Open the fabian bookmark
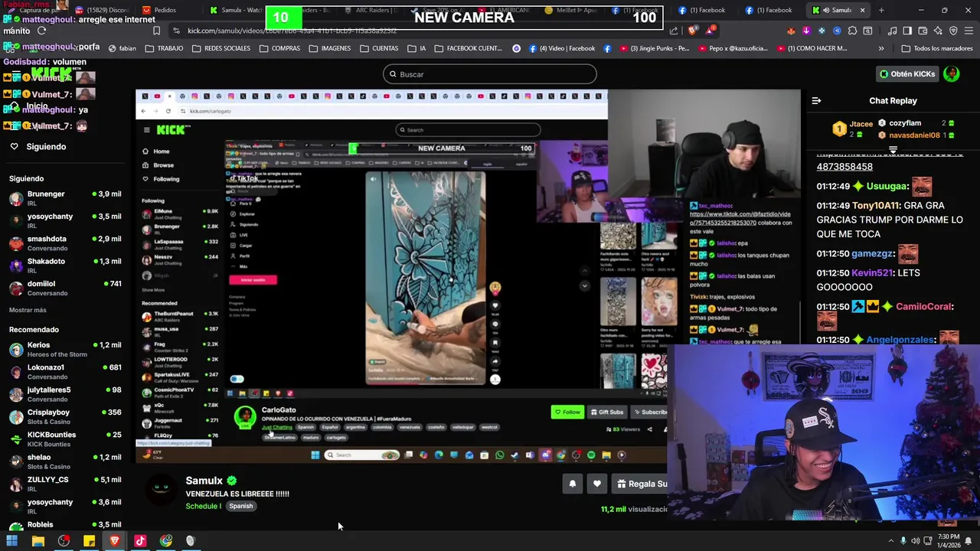980x551 pixels. [x=122, y=48]
